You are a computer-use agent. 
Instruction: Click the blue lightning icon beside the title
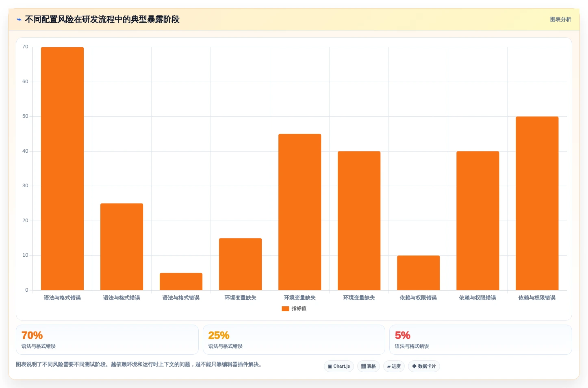point(19,20)
